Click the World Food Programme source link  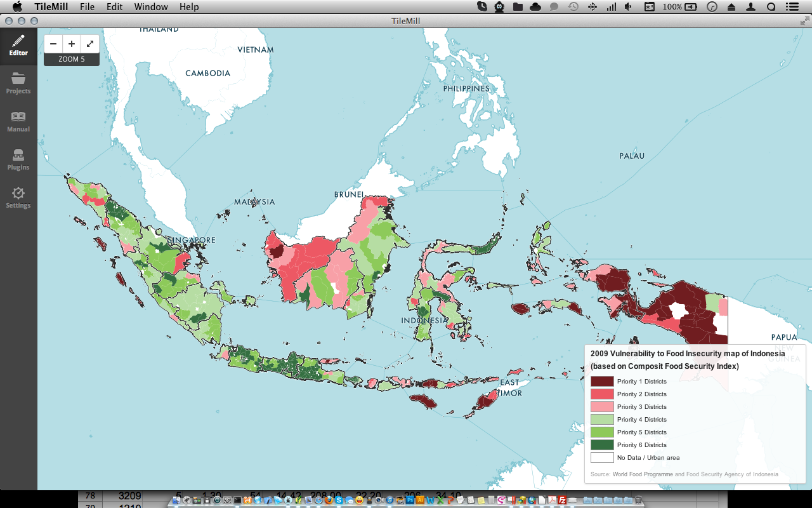point(643,474)
